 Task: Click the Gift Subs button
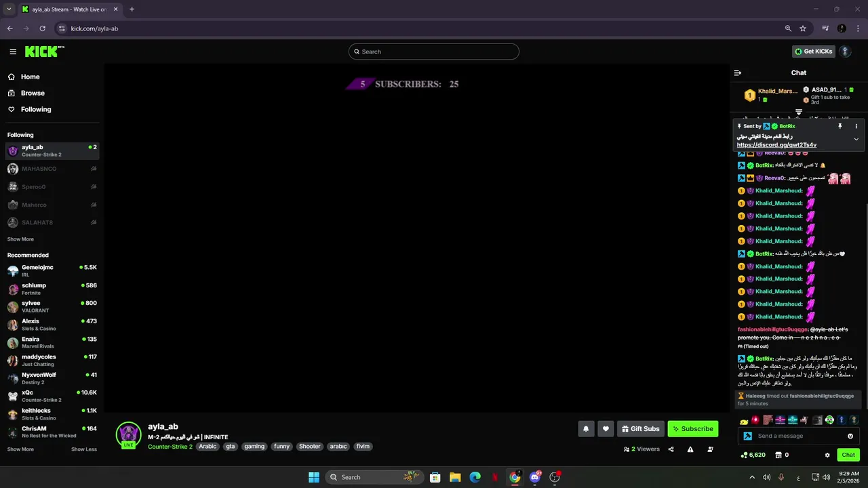coord(641,428)
